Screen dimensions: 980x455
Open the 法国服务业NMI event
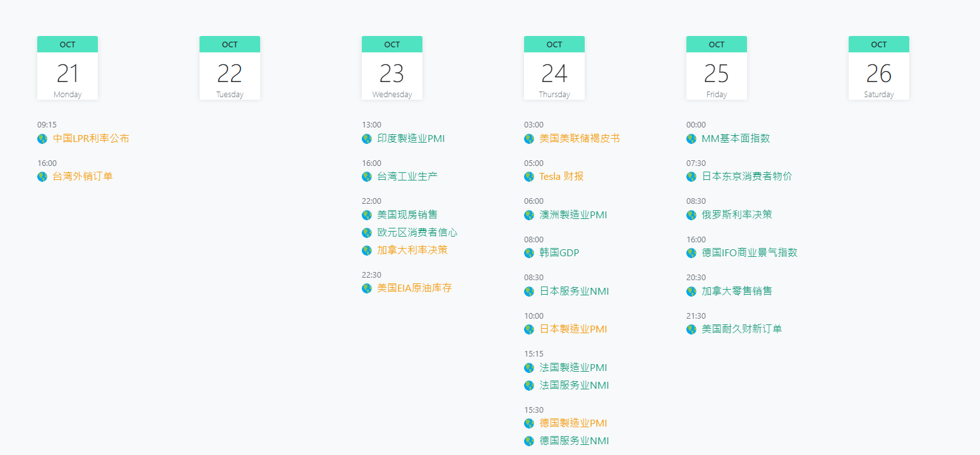click(574, 385)
